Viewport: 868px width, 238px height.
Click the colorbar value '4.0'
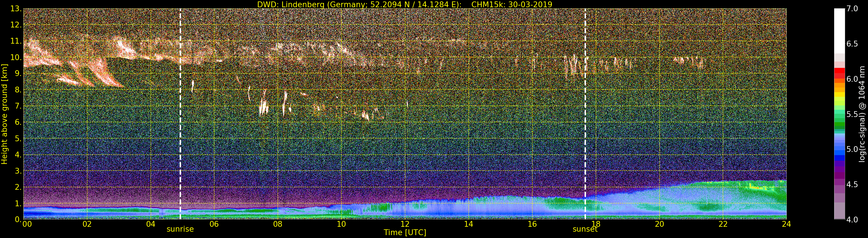point(852,219)
